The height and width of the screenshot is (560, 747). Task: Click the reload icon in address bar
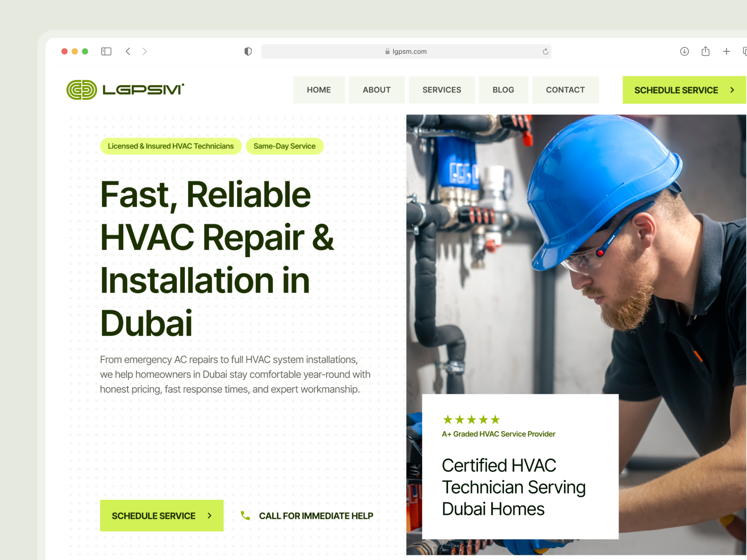[544, 51]
